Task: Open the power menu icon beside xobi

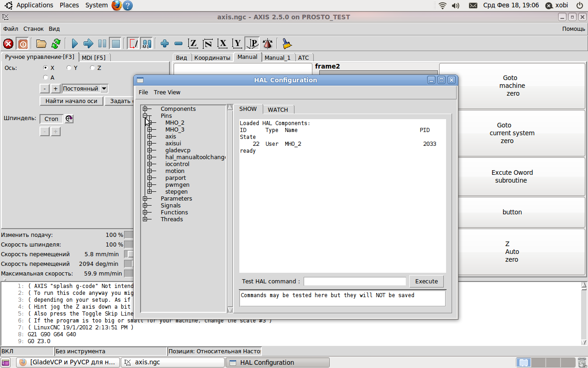Action: [580, 6]
